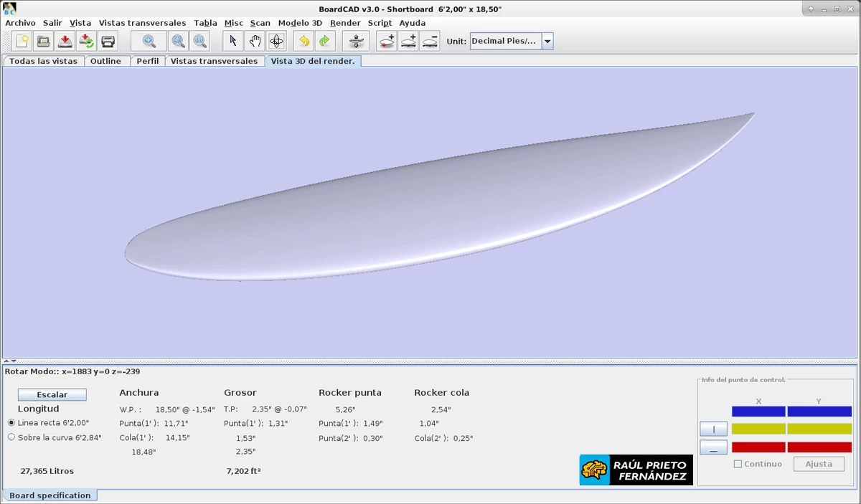Redo the last change
The image size is (861, 504).
pyautogui.click(x=324, y=41)
